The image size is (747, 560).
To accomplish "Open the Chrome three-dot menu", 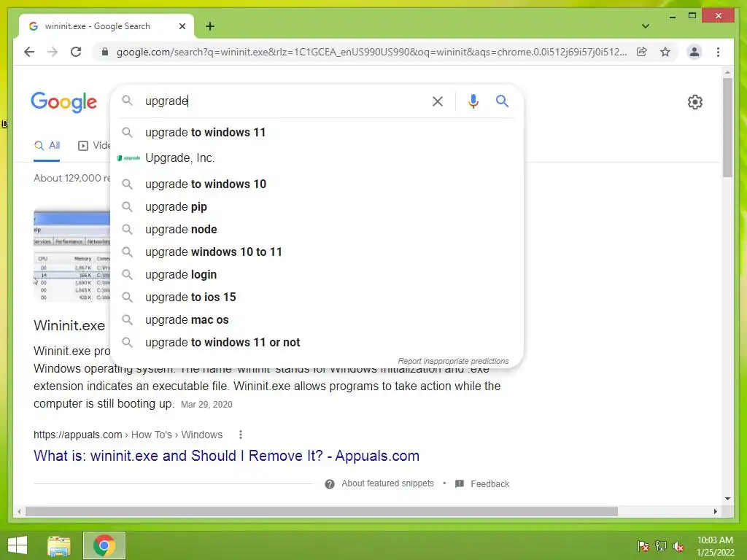I will click(x=718, y=52).
